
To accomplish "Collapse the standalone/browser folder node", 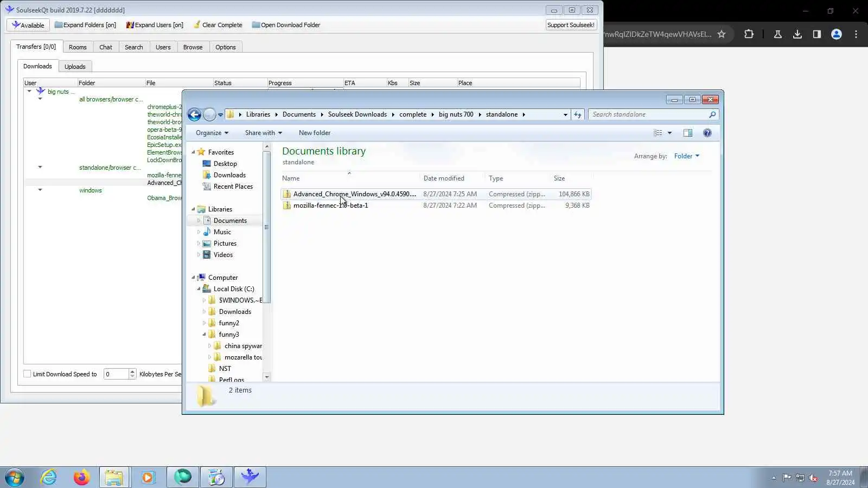I will (40, 167).
